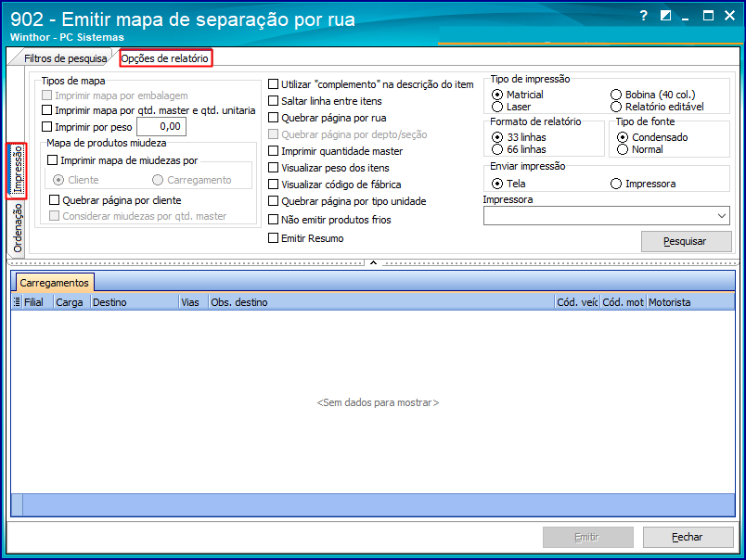
Task: Check Saltar linha entre itens
Action: (273, 101)
